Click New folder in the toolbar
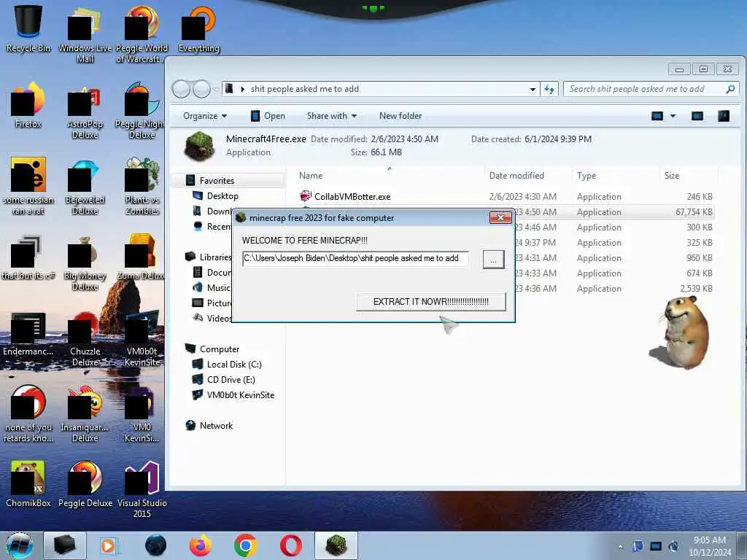Viewport: 747px width, 560px height. (x=400, y=116)
